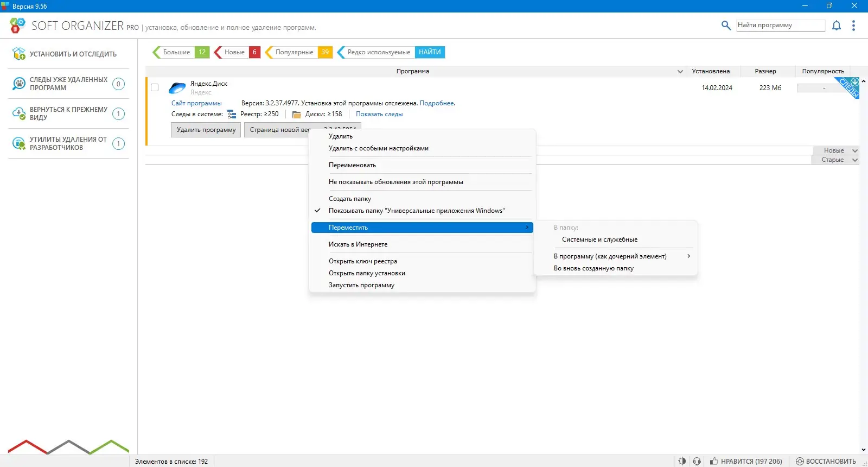
Task: Sort by the Популярность column
Action: click(823, 71)
